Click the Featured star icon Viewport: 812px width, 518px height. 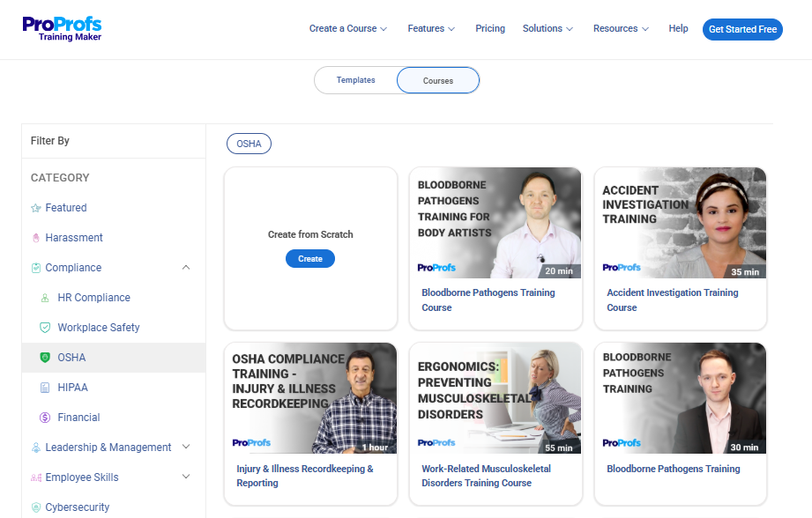tap(36, 208)
